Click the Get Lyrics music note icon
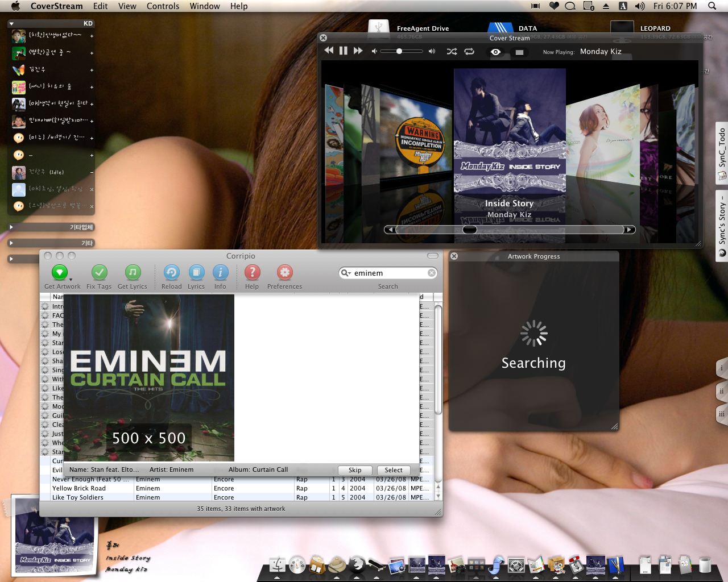This screenshot has width=728, height=582. coord(133,272)
